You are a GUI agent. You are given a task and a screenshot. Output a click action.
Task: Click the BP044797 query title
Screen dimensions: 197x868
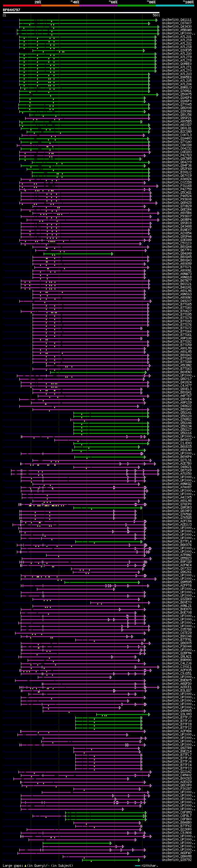pyautogui.click(x=11, y=10)
